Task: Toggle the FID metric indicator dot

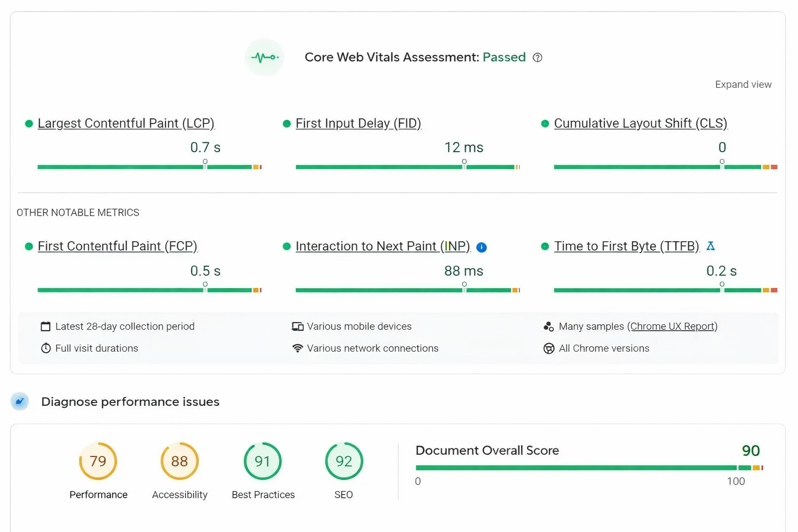Action: pos(287,123)
